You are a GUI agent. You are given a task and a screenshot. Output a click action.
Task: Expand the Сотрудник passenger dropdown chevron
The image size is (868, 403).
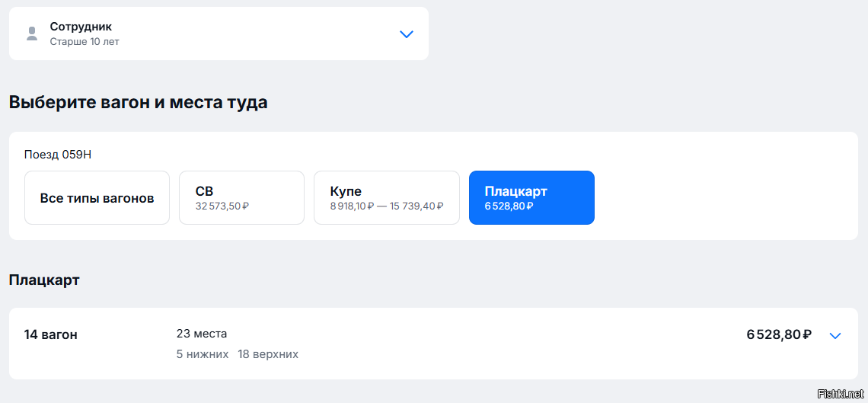[407, 34]
